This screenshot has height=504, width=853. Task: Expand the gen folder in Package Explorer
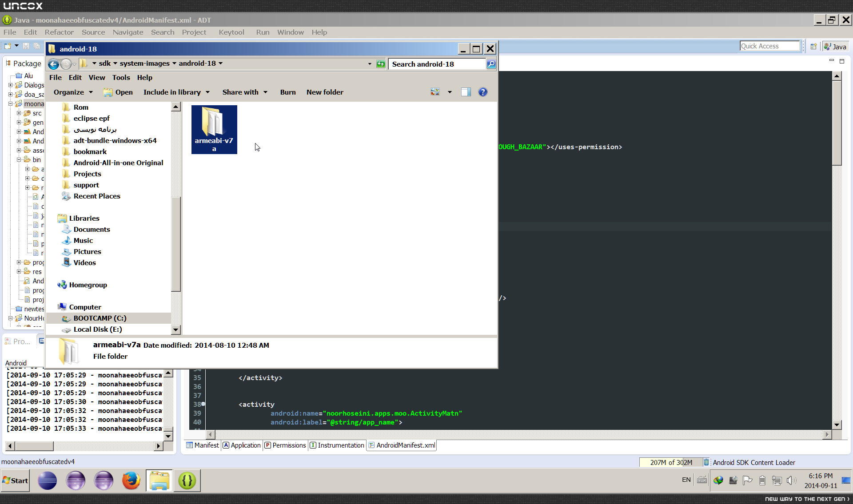(x=19, y=123)
